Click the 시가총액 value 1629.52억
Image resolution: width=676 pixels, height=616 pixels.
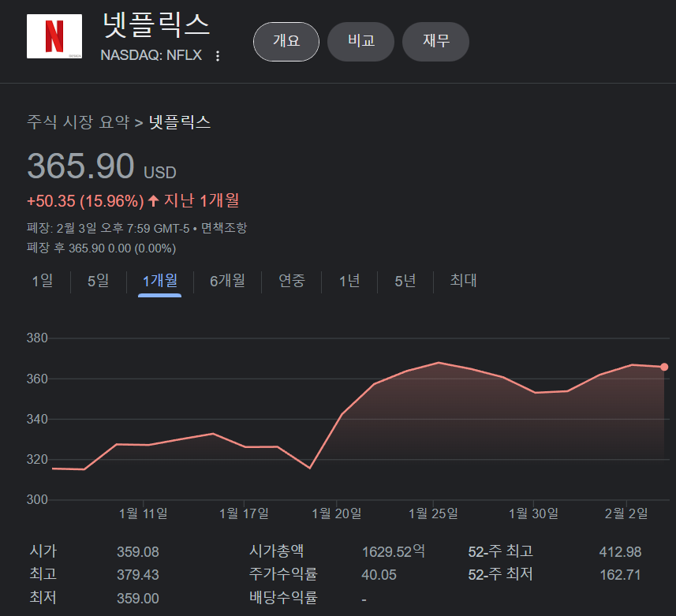coord(393,551)
